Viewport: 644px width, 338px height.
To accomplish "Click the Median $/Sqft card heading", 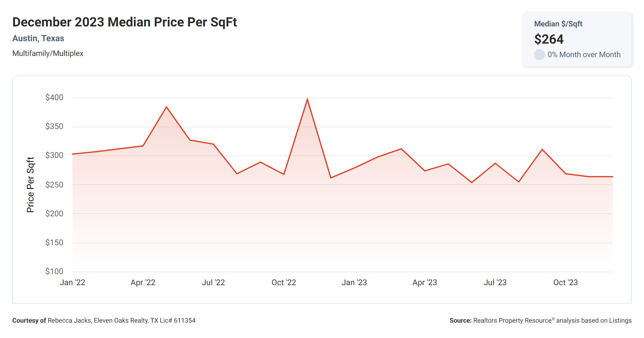I will pyautogui.click(x=558, y=24).
